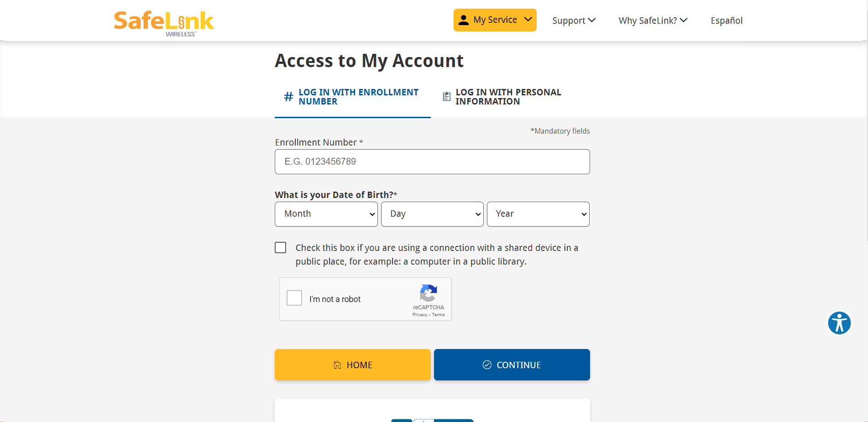Screen dimensions: 868x422
Task: Focus the Enrollment Number input field
Action: coord(432,162)
